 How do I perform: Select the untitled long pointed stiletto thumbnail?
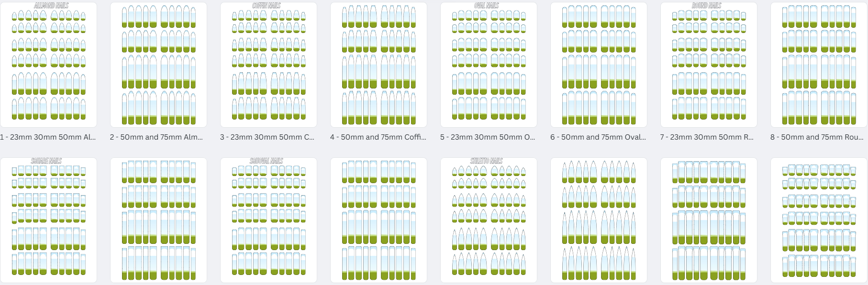click(x=599, y=220)
